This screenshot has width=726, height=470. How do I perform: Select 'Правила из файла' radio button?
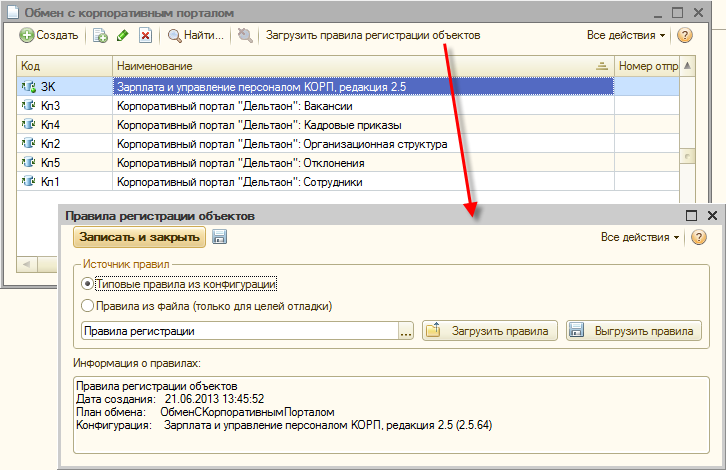point(88,306)
